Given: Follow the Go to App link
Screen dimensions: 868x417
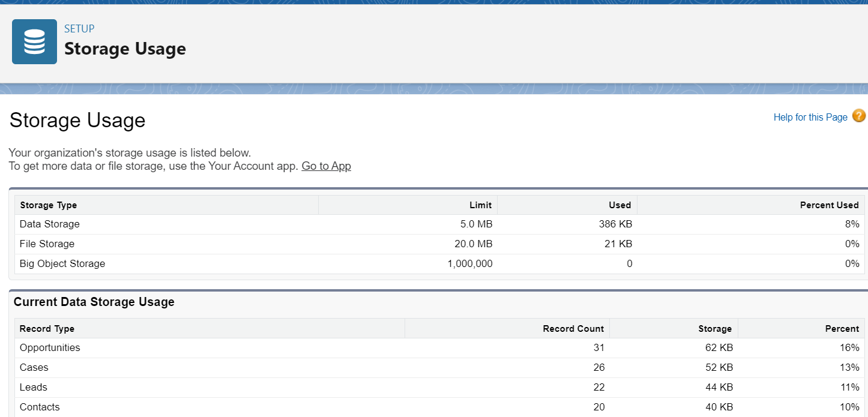Looking at the screenshot, I should [x=326, y=166].
